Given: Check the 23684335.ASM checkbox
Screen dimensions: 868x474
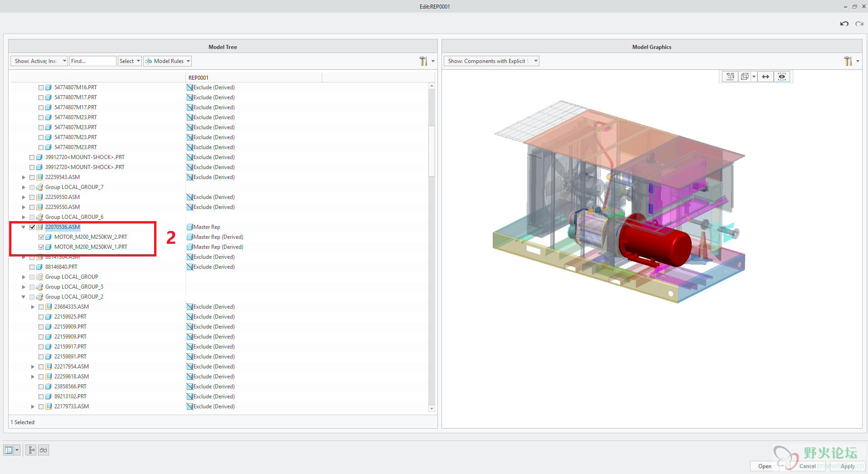Looking at the screenshot, I should (x=41, y=307).
